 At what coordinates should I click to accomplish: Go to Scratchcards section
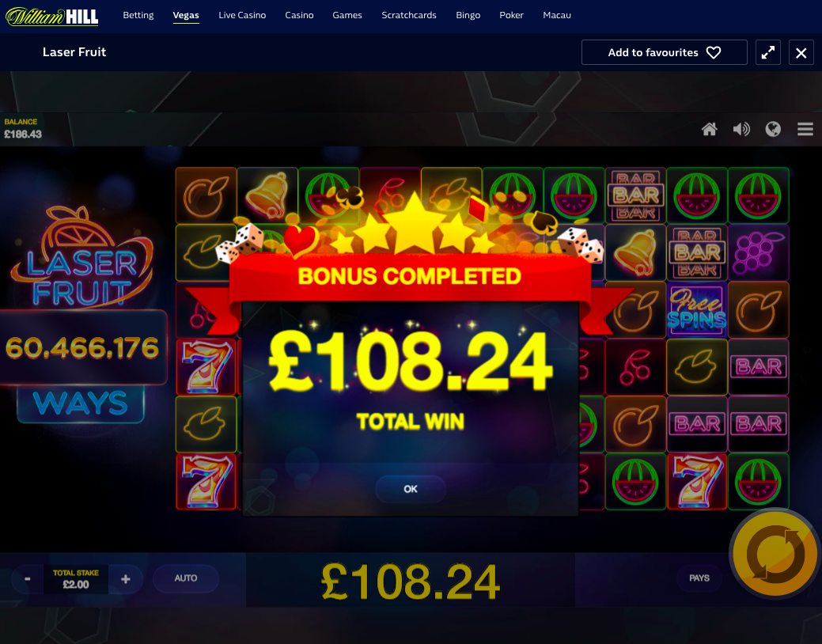click(x=409, y=15)
